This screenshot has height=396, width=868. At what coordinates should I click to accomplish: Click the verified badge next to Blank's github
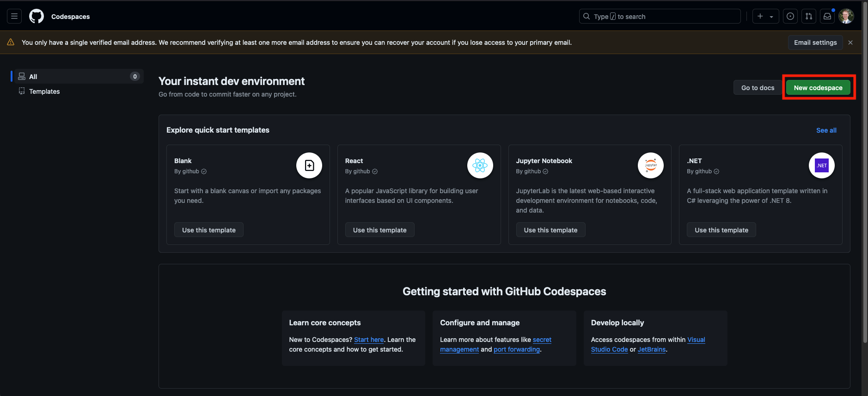tap(204, 171)
